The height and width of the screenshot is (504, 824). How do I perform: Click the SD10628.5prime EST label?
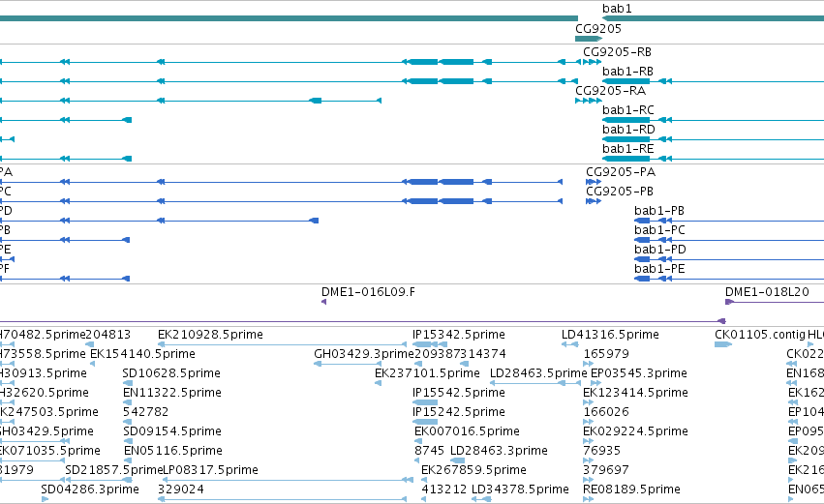(171, 373)
